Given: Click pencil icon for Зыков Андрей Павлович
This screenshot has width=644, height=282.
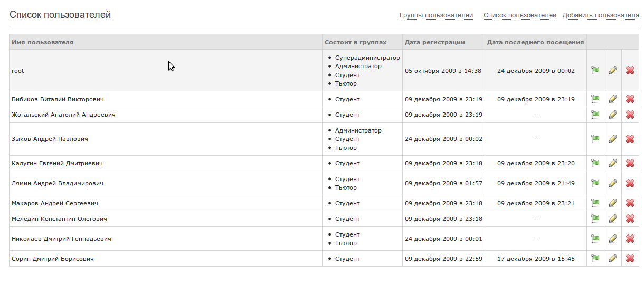Looking at the screenshot, I should [613, 139].
